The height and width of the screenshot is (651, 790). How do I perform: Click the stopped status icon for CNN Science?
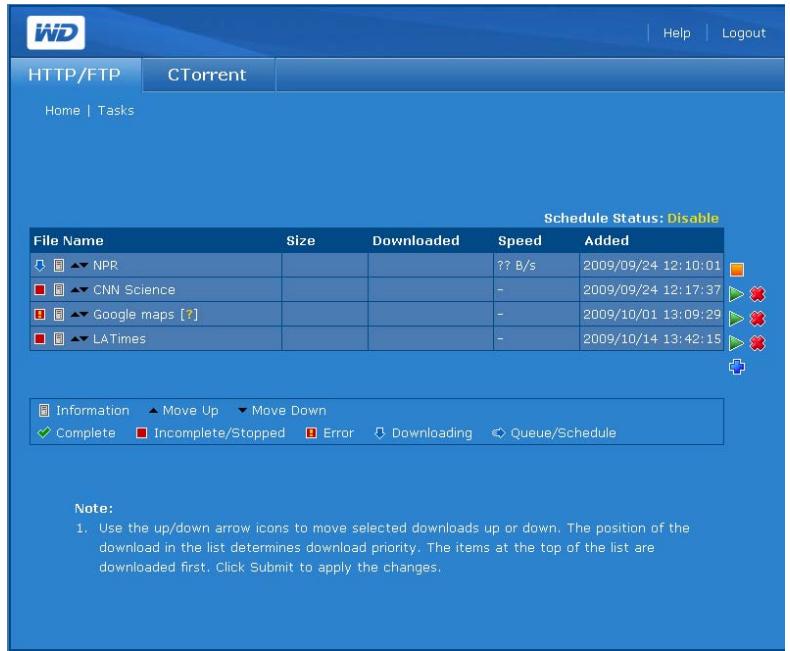tap(40, 290)
